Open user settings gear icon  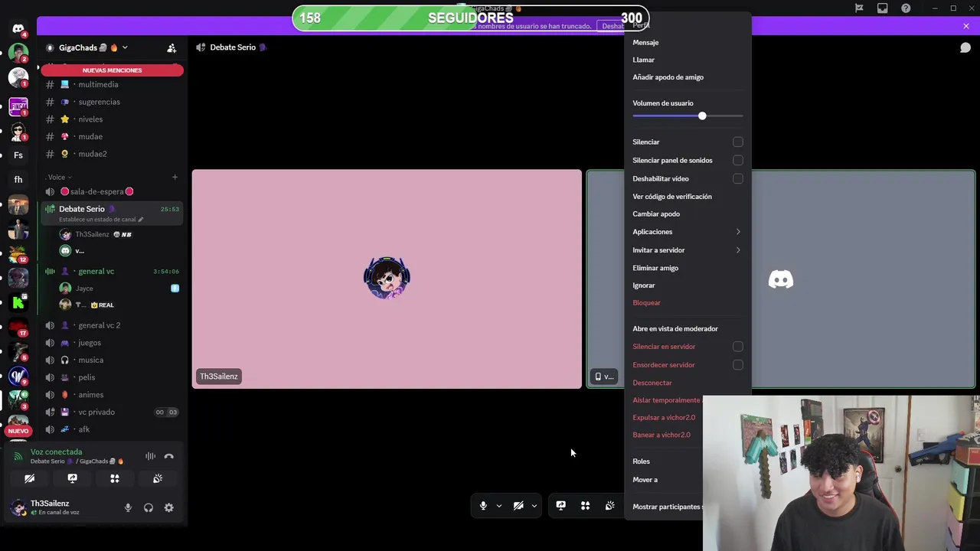point(169,507)
